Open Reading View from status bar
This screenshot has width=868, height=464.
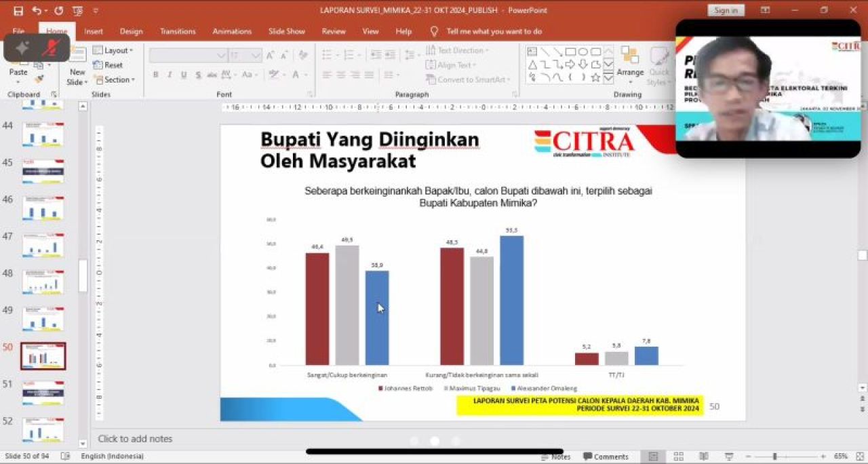point(703,457)
